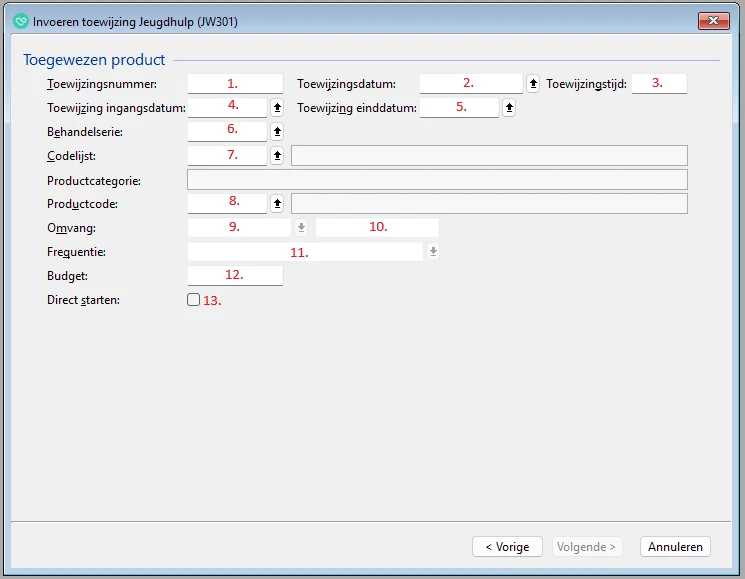Open the Behandelserie lookup arrow
The width and height of the screenshot is (745, 579).
pyautogui.click(x=277, y=131)
